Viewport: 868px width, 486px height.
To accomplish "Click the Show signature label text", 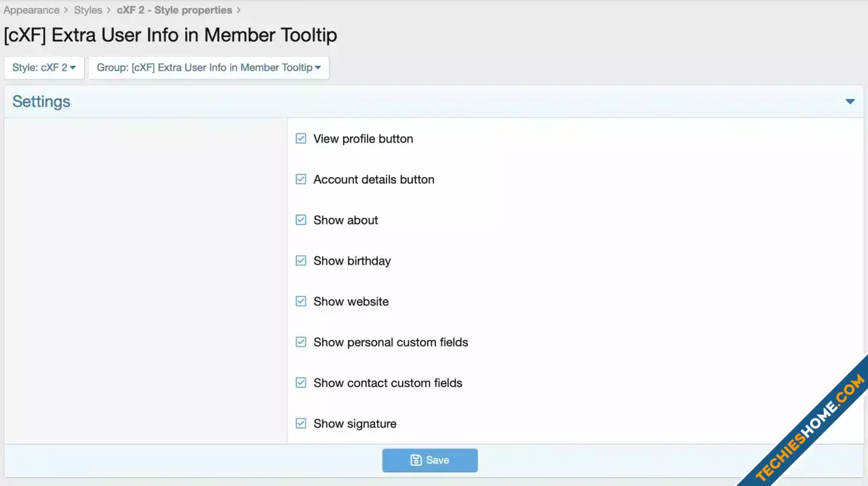I will (355, 424).
